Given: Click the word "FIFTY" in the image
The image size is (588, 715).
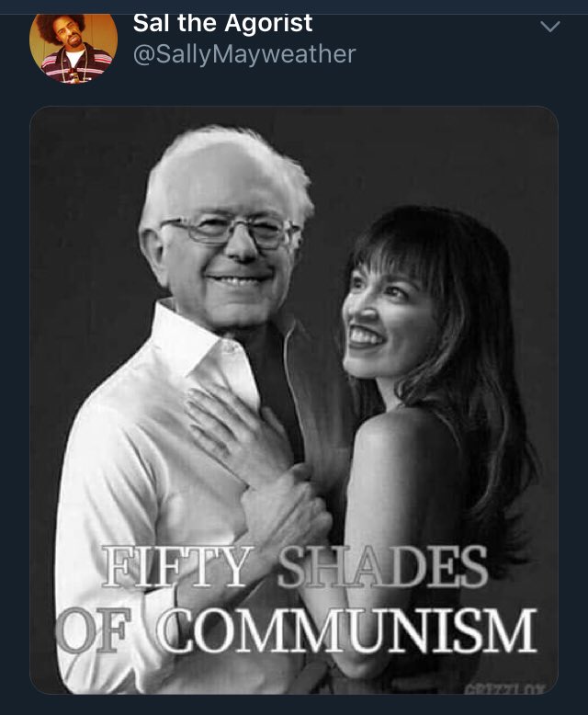Looking at the screenshot, I should pos(177,567).
